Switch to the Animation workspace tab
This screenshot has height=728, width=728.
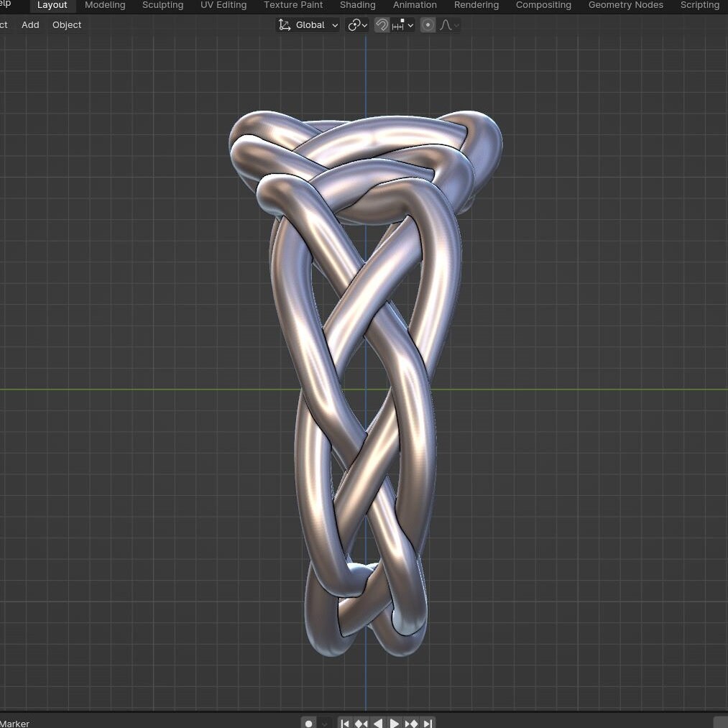click(x=415, y=5)
